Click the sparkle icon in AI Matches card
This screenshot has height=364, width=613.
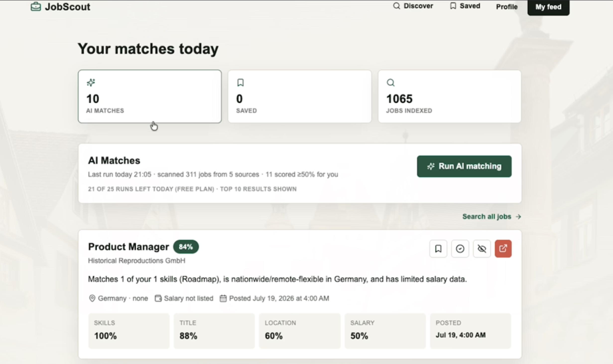coord(91,82)
